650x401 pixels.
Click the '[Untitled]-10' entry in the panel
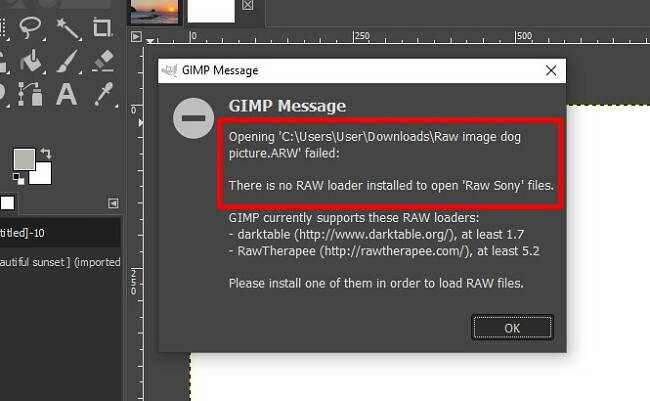(60, 233)
